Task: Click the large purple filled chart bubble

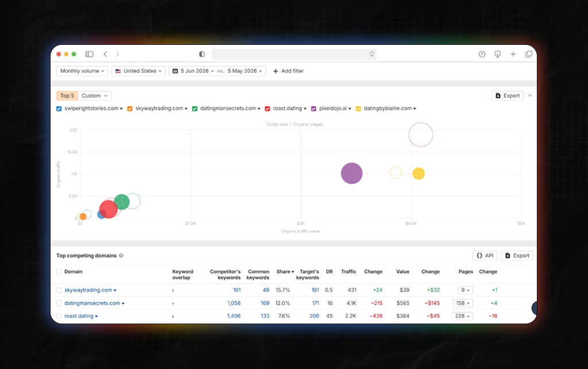Action: tap(352, 174)
